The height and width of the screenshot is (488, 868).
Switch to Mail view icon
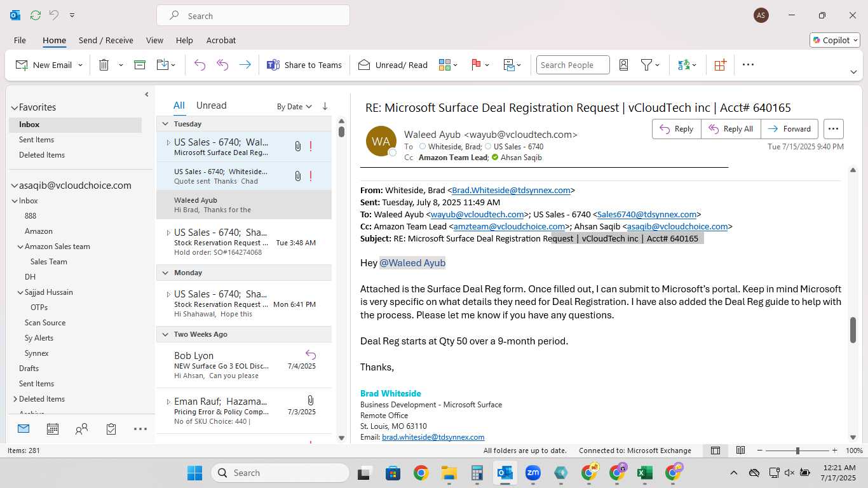(24, 429)
